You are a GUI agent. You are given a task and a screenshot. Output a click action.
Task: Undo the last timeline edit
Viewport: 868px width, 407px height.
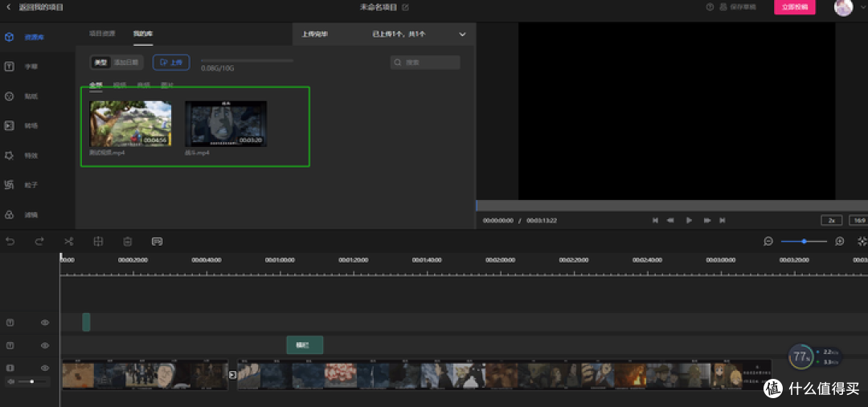point(10,241)
